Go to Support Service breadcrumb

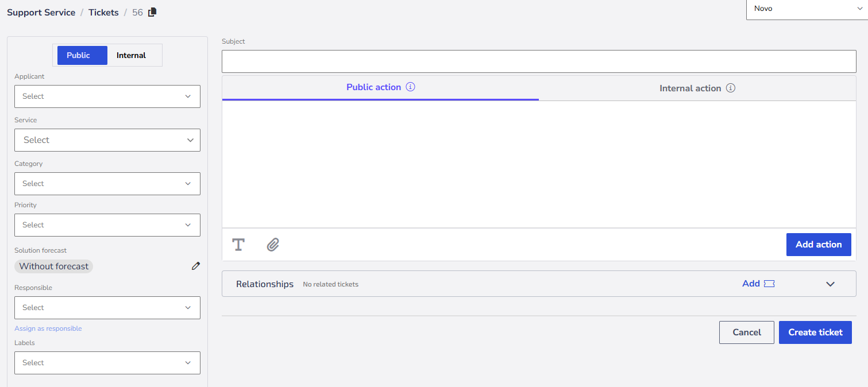[41, 12]
